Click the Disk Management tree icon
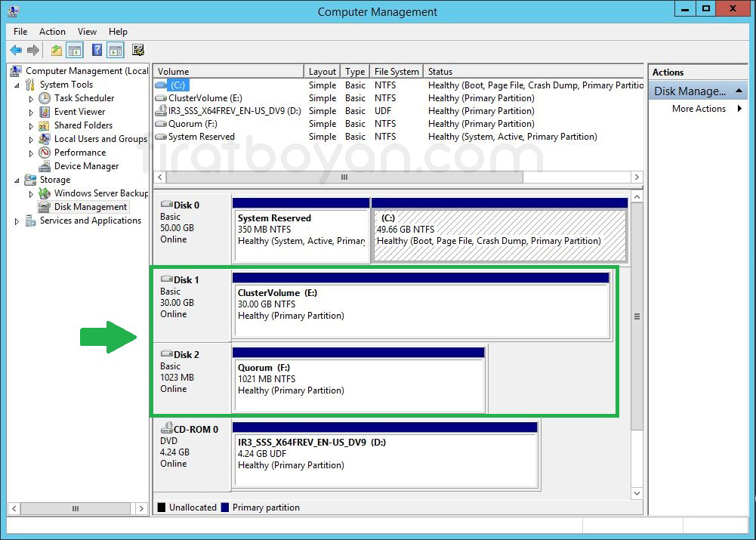 (x=45, y=207)
